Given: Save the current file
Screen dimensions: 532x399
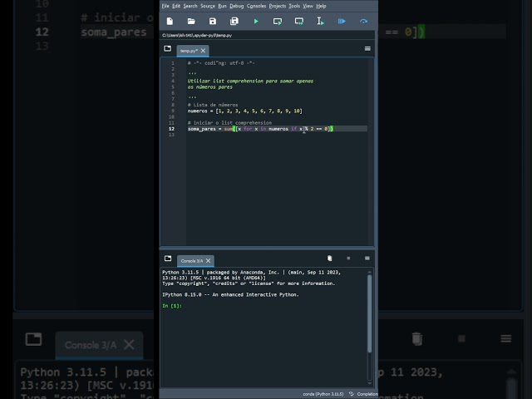Looking at the screenshot, I should point(213,22).
